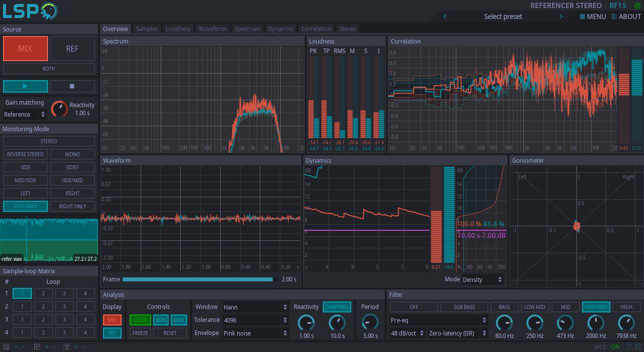Go to the previous preset with left arrow
Viewport: 644px width, 352px height.
[445, 17]
